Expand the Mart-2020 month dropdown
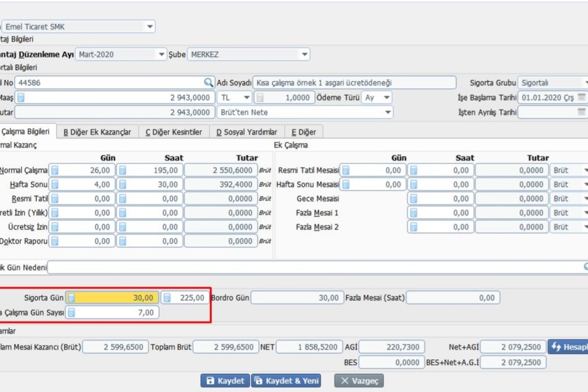 pyautogui.click(x=161, y=54)
